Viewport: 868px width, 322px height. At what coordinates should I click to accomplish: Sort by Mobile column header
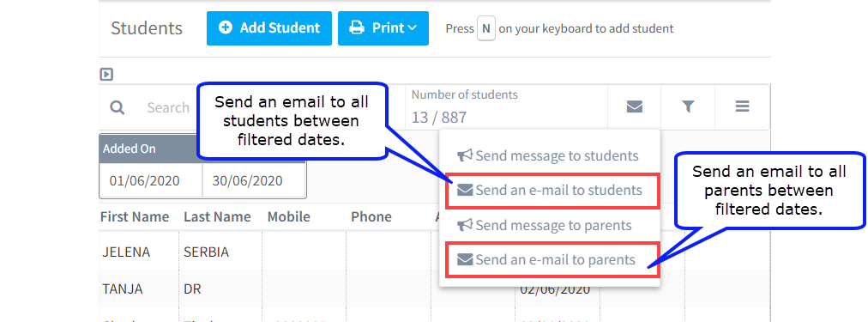(288, 216)
